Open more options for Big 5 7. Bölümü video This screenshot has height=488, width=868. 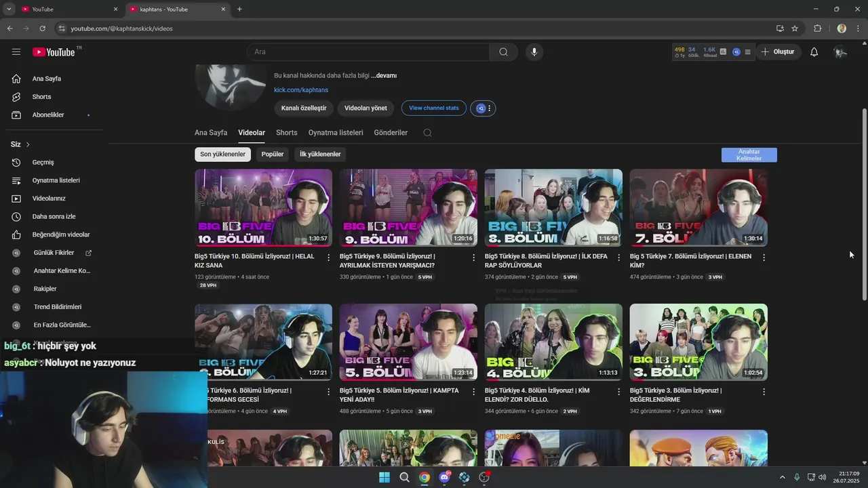click(x=764, y=258)
